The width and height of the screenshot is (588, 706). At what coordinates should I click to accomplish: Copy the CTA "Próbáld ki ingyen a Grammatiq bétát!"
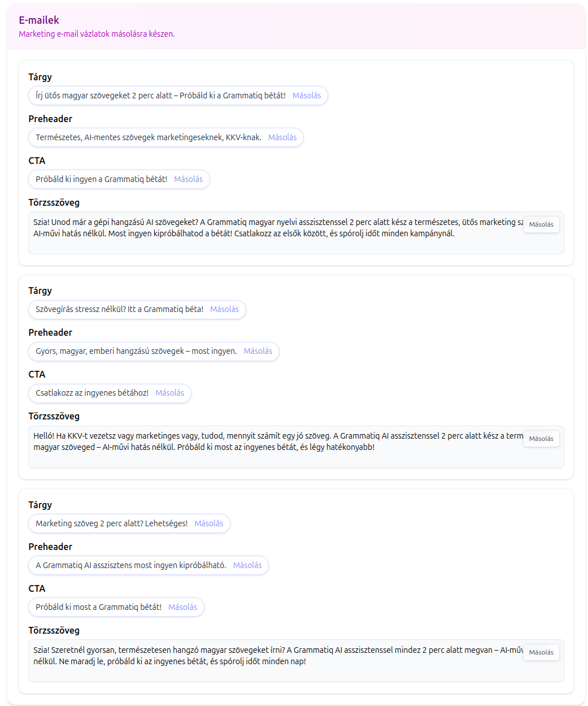[x=188, y=179]
